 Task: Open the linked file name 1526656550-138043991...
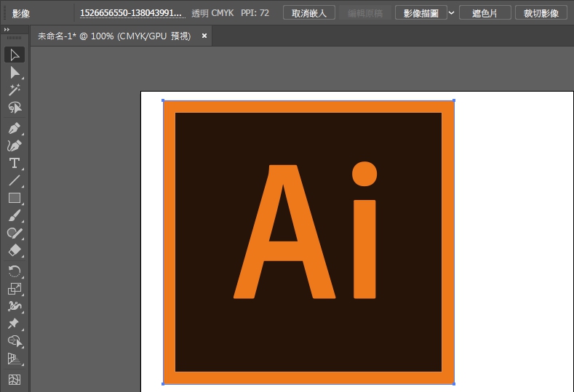[131, 13]
